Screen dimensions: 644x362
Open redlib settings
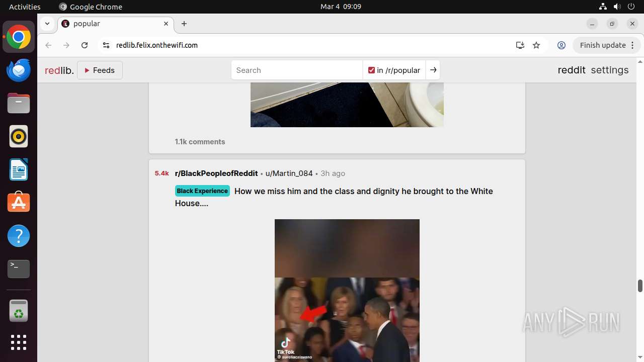610,70
